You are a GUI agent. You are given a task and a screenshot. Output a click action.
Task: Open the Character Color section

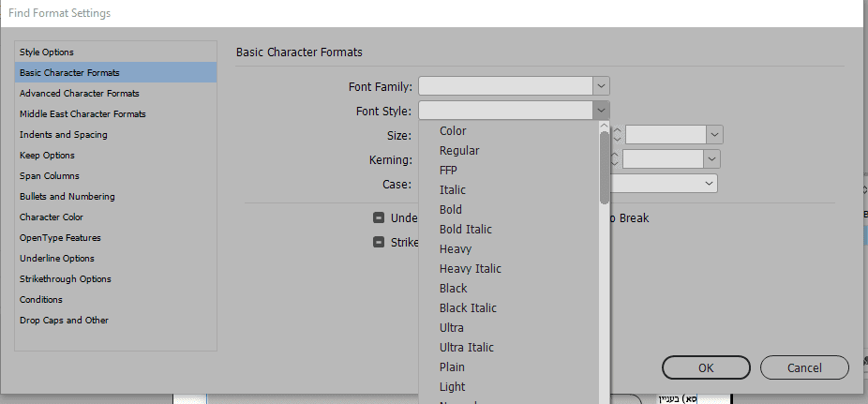(52, 217)
